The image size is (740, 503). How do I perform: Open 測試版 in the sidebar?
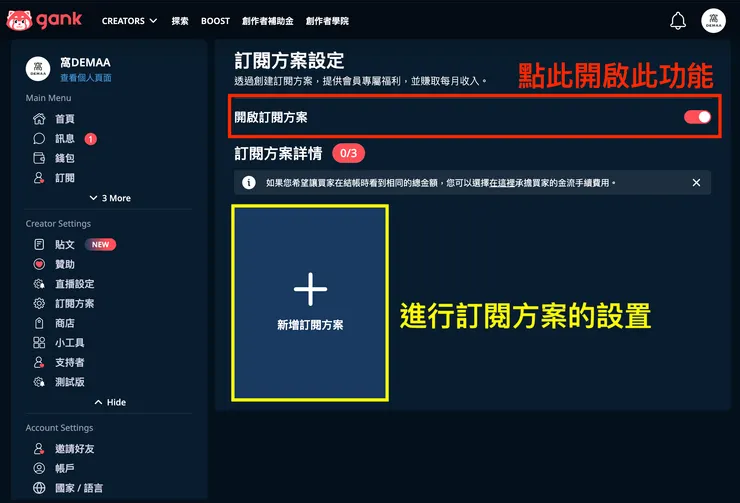pyautogui.click(x=69, y=382)
